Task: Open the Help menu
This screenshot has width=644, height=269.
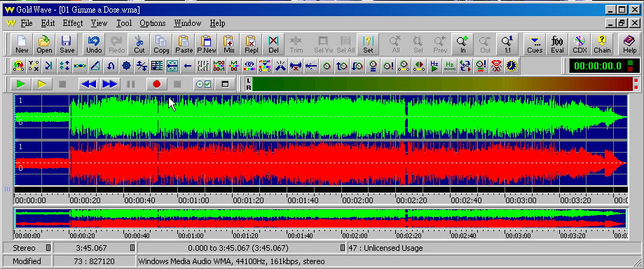Action: tap(218, 23)
